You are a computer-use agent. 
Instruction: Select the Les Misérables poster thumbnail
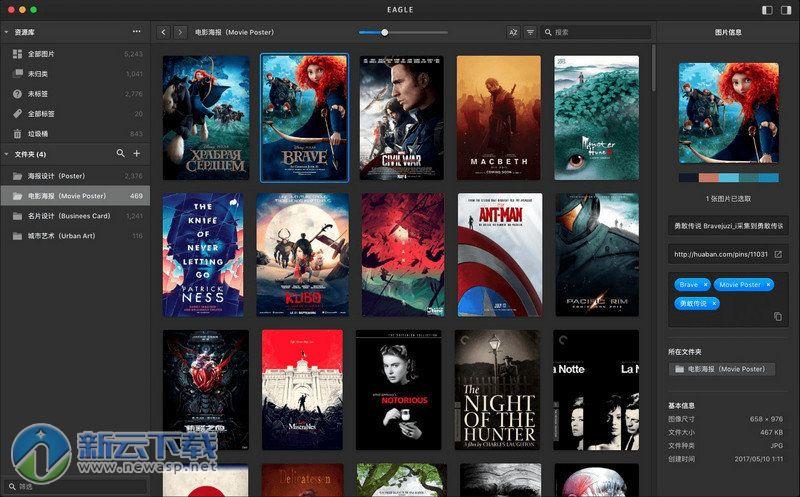303,390
